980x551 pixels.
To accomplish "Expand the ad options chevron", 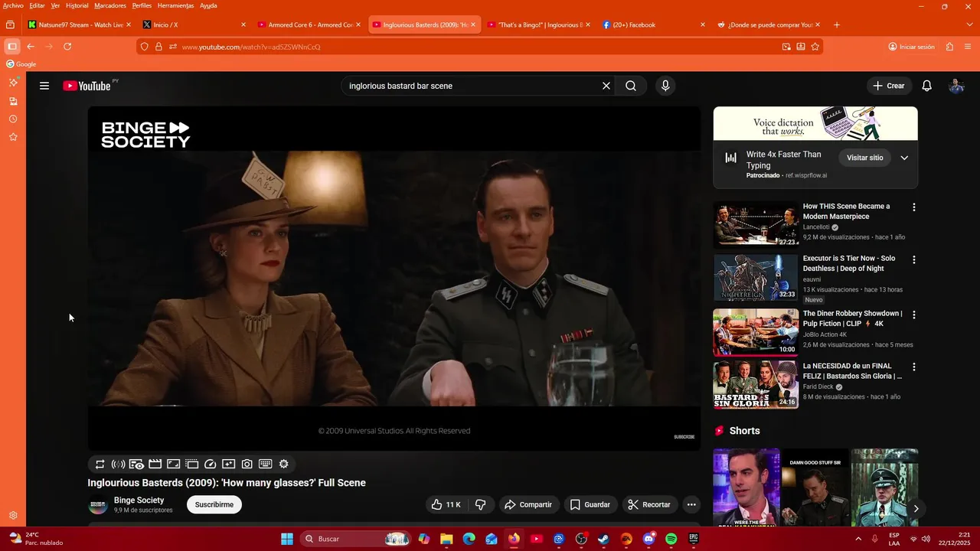I will pyautogui.click(x=904, y=158).
